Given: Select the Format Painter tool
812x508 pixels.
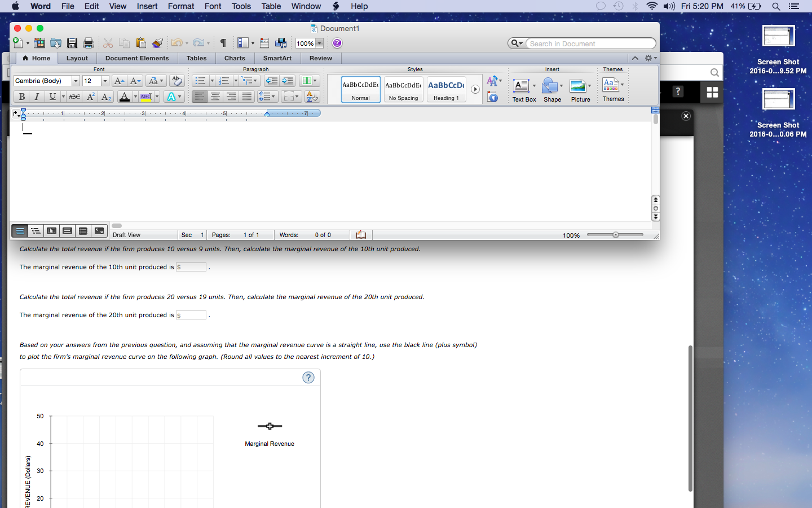Looking at the screenshot, I should 157,43.
